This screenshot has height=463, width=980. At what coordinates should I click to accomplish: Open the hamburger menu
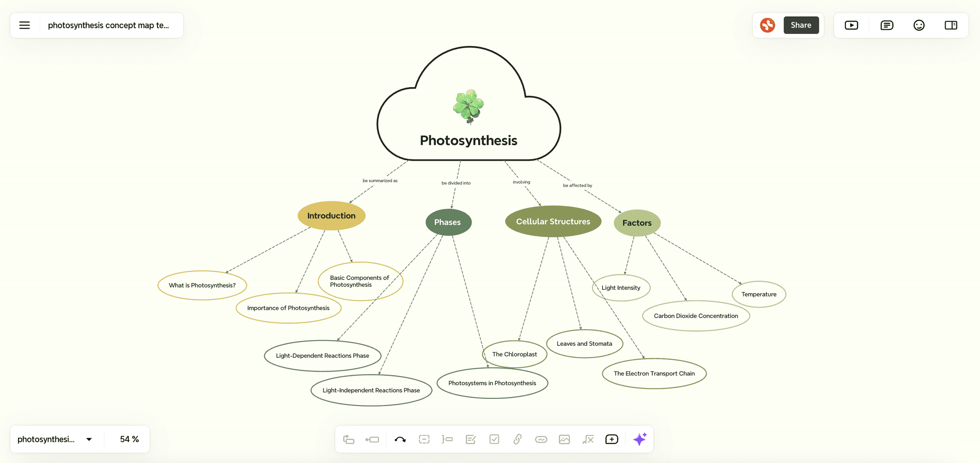[24, 25]
